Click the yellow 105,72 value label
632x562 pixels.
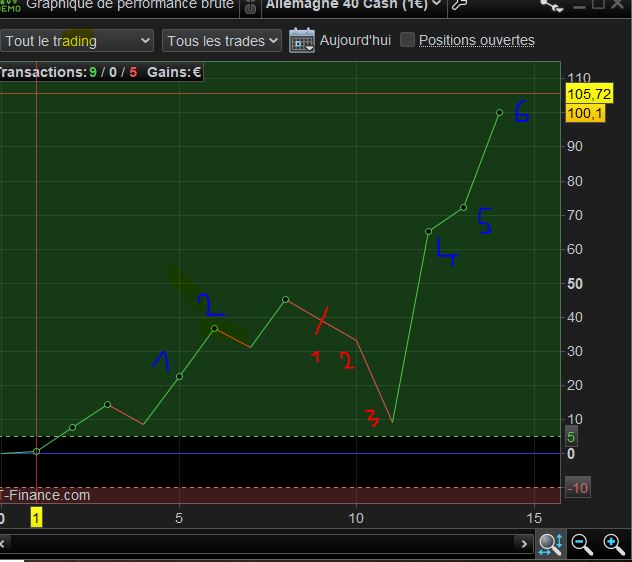point(589,94)
